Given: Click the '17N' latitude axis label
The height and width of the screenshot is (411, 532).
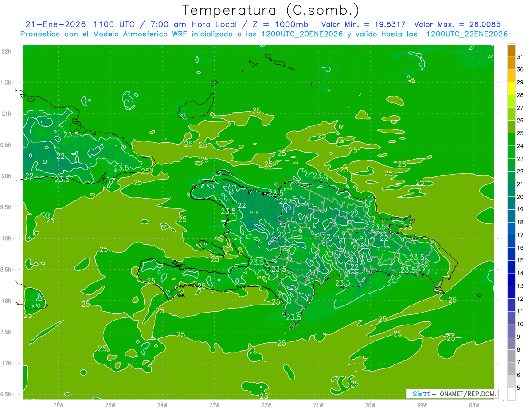Looking at the screenshot, I should point(7,363).
